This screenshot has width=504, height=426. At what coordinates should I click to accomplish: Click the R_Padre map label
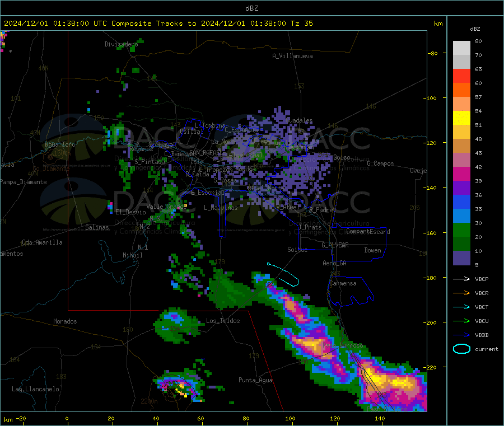pos(321,210)
